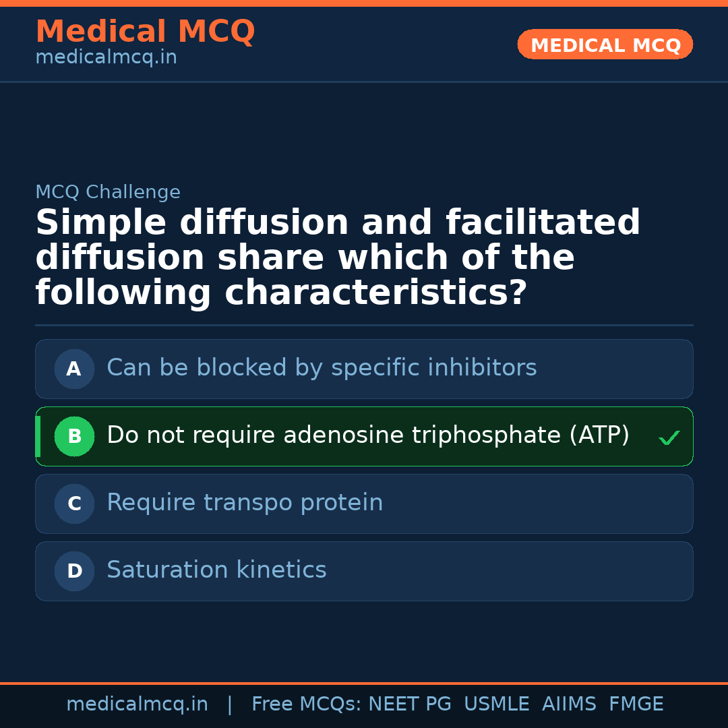Click the letter D circle icon
Screen dimensions: 728x728
[74, 571]
